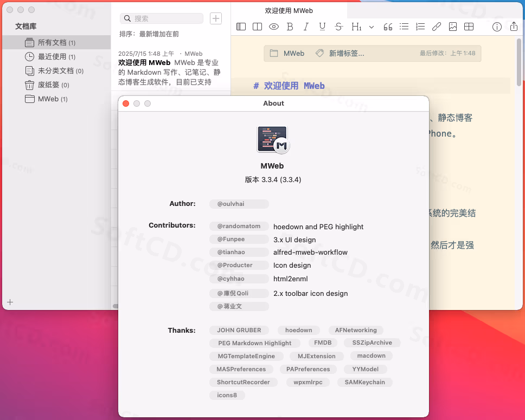This screenshot has height=420, width=525.
Task: Open contributor link @cyhhao
Action: click(239, 279)
